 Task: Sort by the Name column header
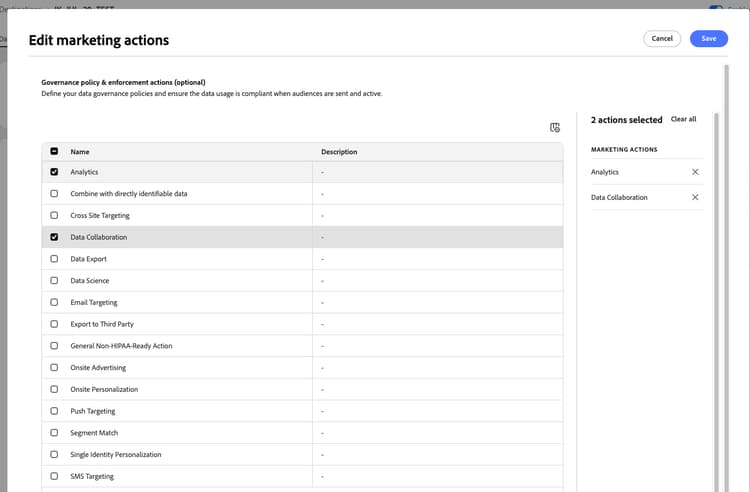[x=80, y=152]
